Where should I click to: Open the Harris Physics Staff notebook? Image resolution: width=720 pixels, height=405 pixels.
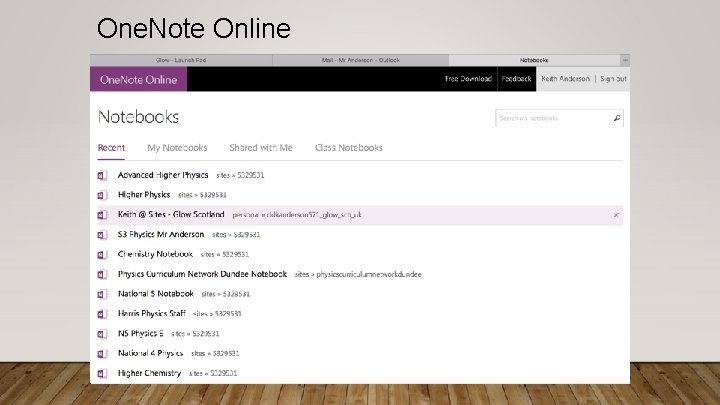click(x=152, y=314)
